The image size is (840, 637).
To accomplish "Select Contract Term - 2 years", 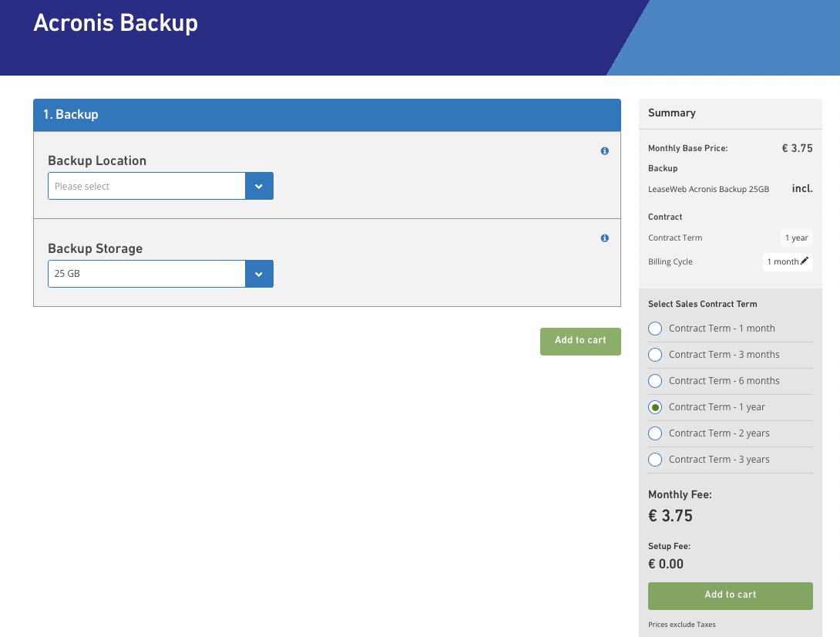I will point(655,433).
